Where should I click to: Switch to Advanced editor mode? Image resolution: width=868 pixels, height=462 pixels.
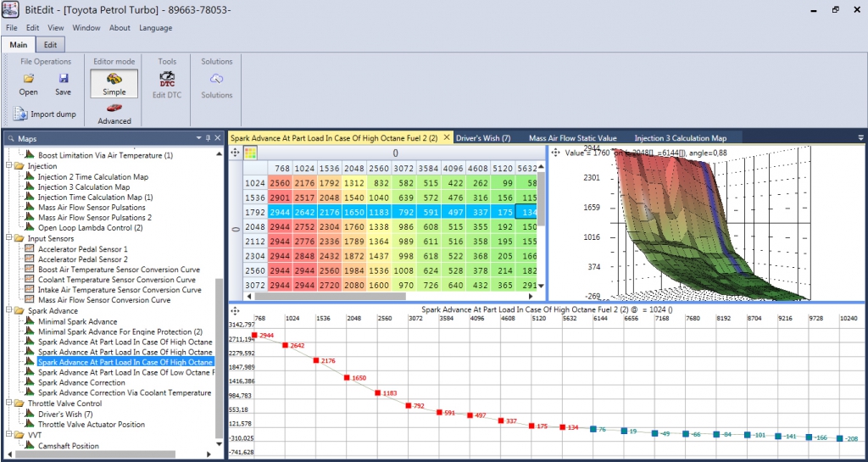pos(114,114)
